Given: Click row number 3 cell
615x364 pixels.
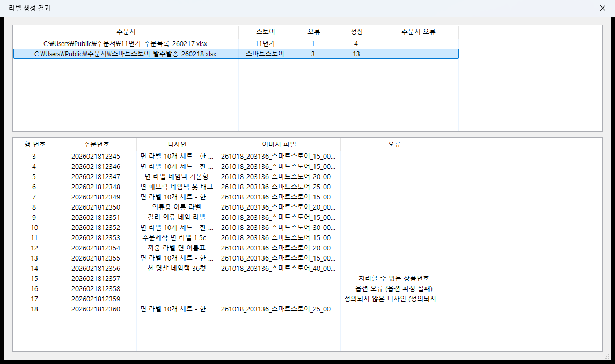Looking at the screenshot, I should point(34,157).
